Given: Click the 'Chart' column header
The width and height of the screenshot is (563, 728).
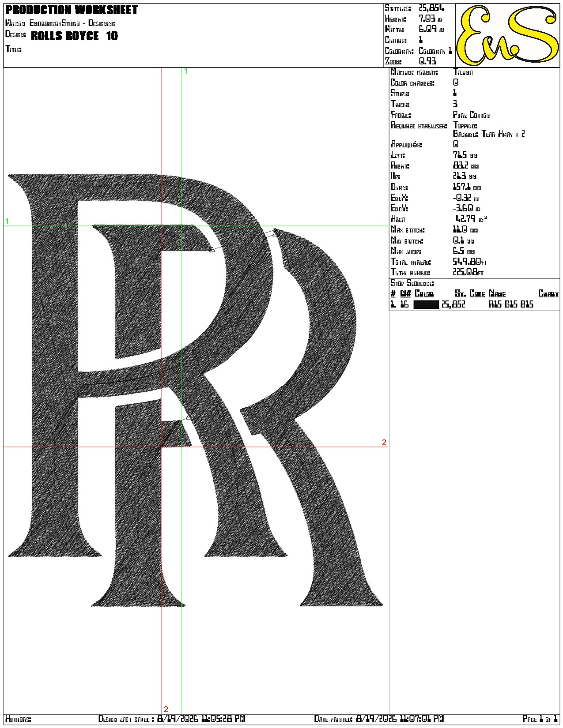Looking at the screenshot, I should pyautogui.click(x=548, y=294).
